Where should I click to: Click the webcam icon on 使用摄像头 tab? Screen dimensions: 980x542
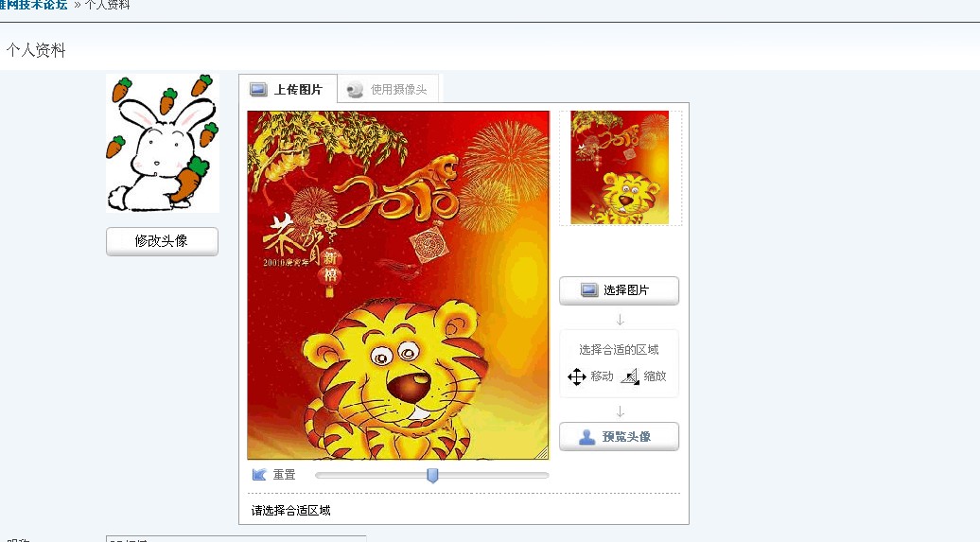[355, 90]
